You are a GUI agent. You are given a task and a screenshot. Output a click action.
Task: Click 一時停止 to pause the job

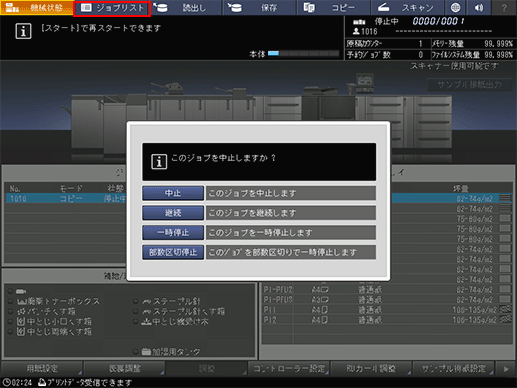pos(173,233)
